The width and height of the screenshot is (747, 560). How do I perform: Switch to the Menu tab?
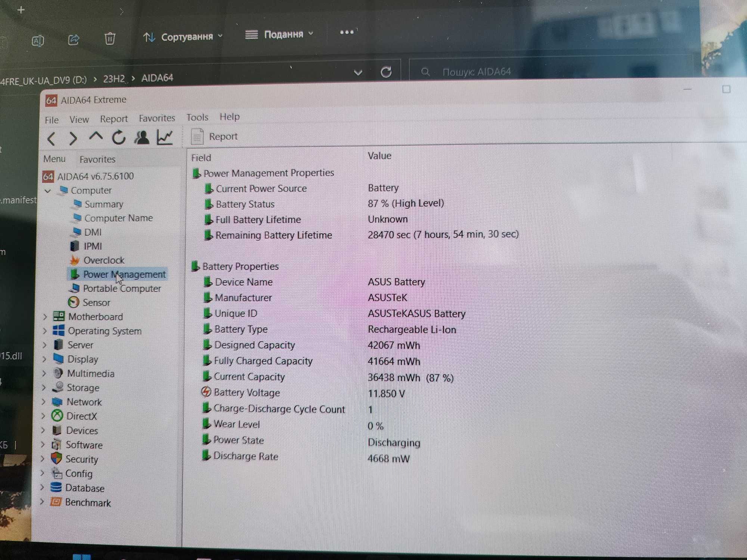[x=55, y=159]
